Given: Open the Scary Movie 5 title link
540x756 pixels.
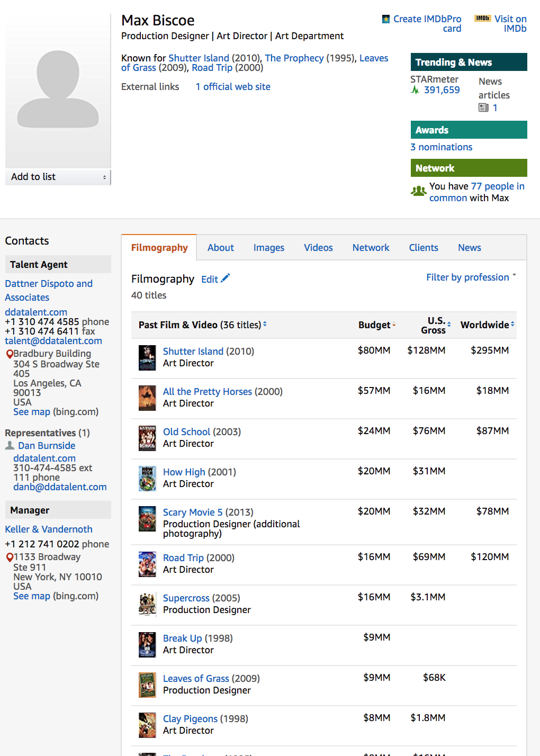Looking at the screenshot, I should point(193,512).
